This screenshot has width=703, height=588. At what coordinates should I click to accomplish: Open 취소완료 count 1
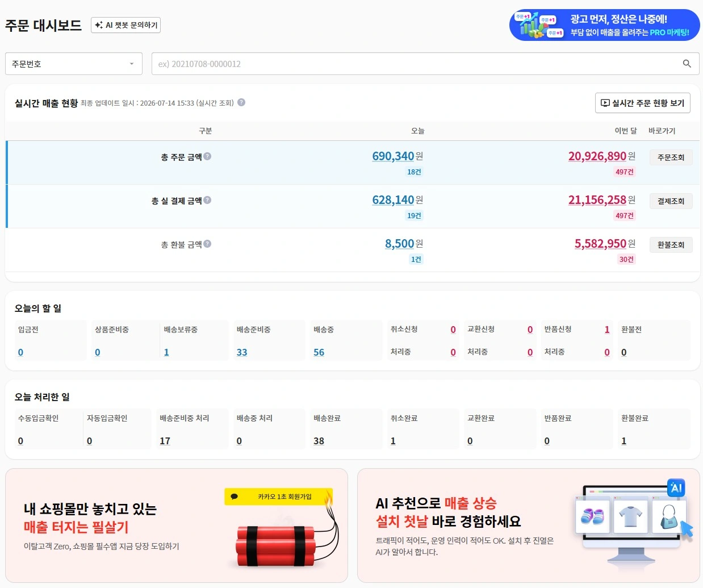(x=393, y=441)
